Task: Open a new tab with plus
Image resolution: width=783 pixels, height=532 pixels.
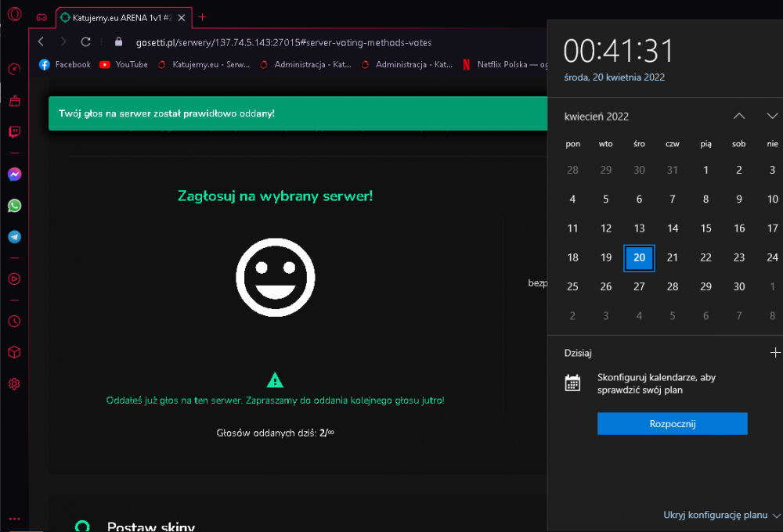Action: [202, 17]
